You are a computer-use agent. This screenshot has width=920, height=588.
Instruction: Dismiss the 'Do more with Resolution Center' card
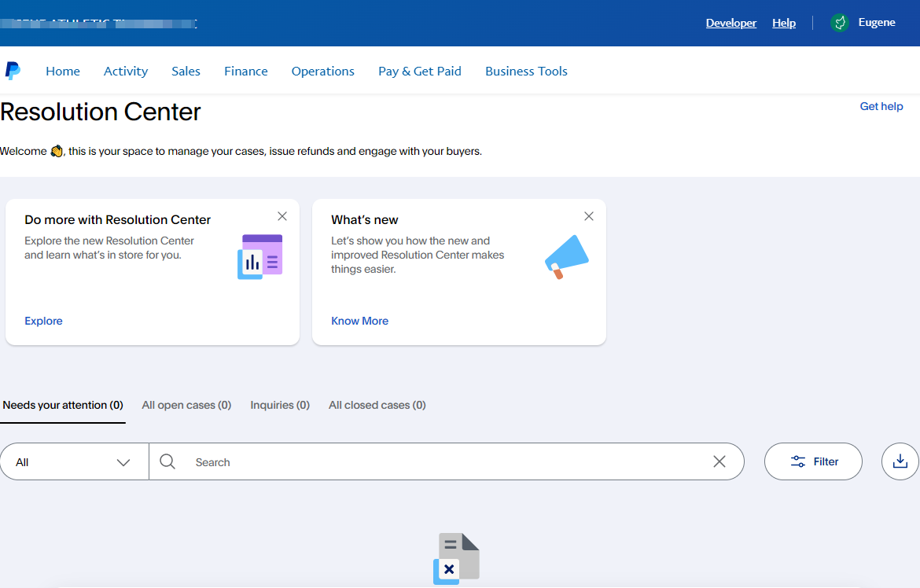tap(282, 215)
